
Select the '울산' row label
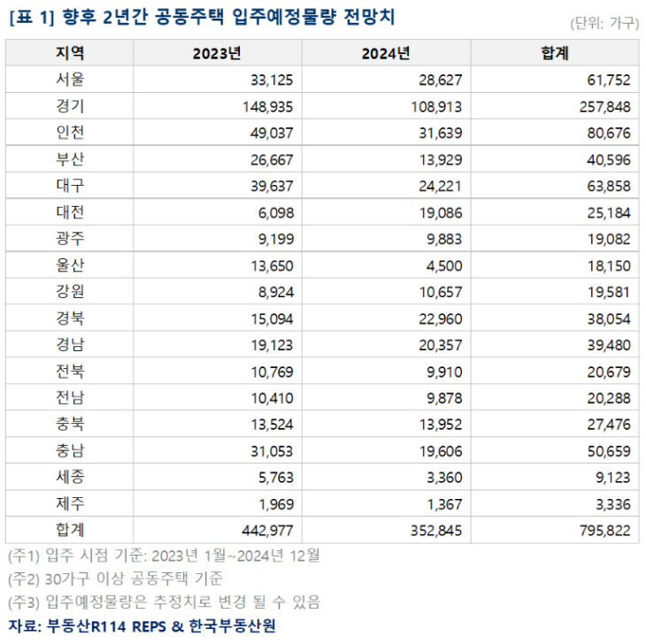(x=70, y=265)
